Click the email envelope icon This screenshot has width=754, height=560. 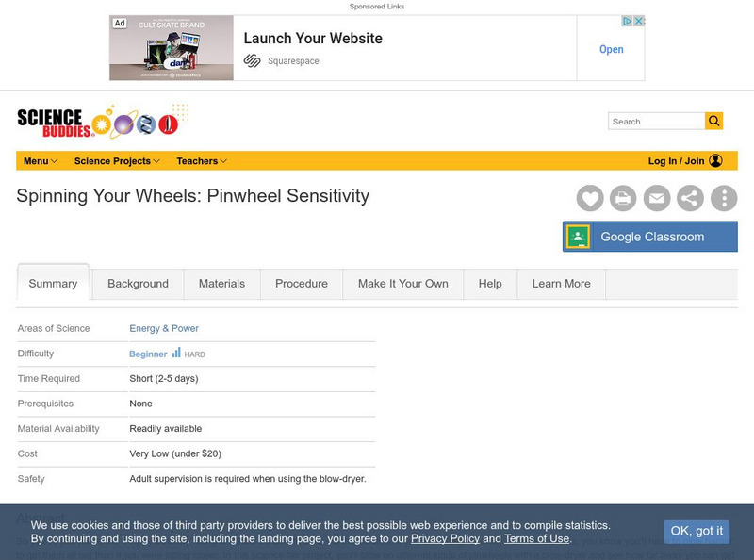pos(657,198)
